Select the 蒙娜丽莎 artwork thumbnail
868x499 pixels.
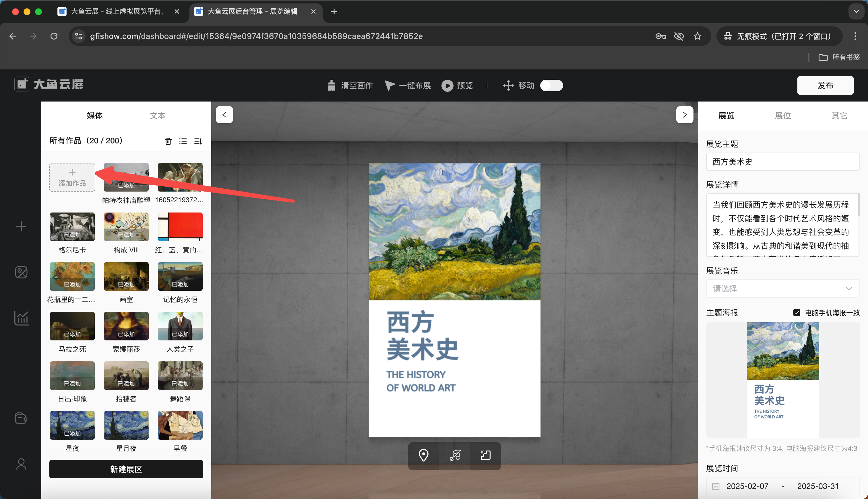pyautogui.click(x=126, y=326)
